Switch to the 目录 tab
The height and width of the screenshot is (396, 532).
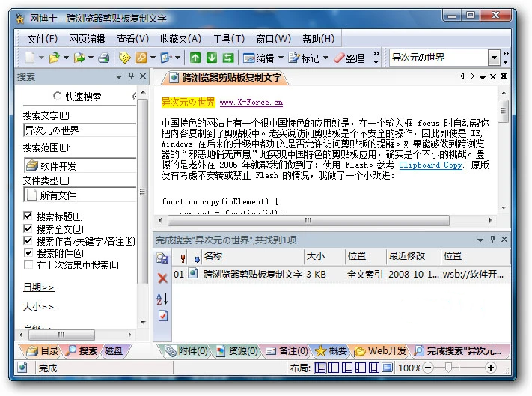point(42,350)
